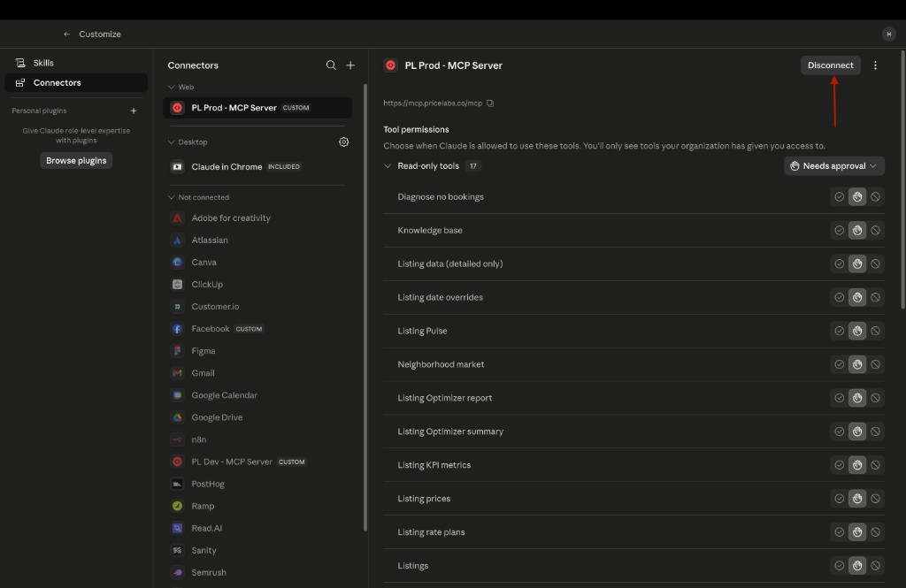
Task: Collapse the Web connectors group
Action: [171, 88]
